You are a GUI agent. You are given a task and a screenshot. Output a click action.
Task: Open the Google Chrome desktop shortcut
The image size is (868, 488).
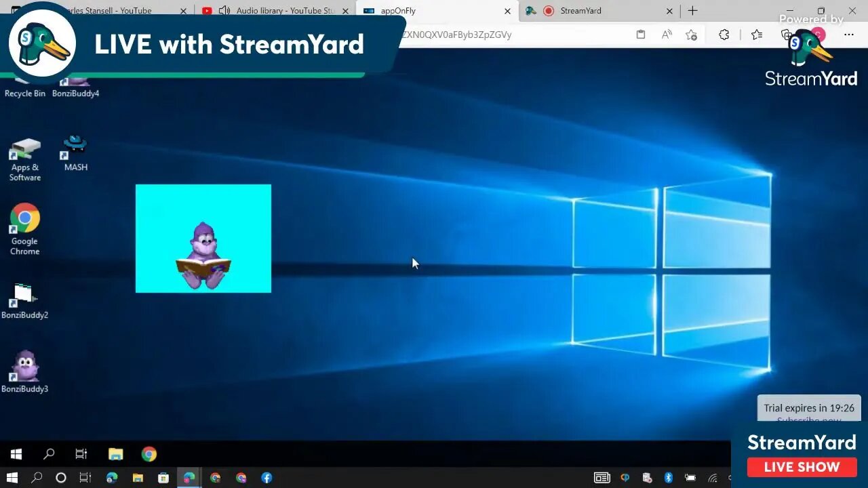tap(25, 229)
